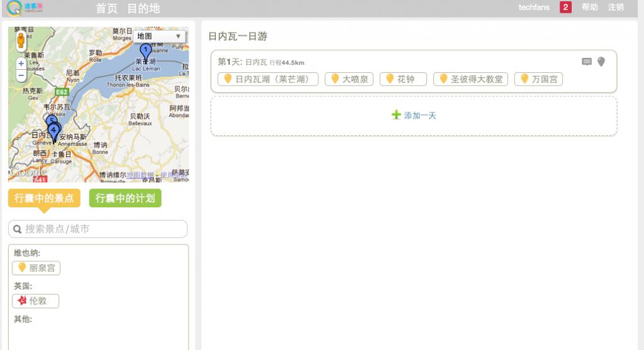Click the 第1天 day header label
Image resolution: width=644 pixels, height=350 pixels.
tap(230, 62)
